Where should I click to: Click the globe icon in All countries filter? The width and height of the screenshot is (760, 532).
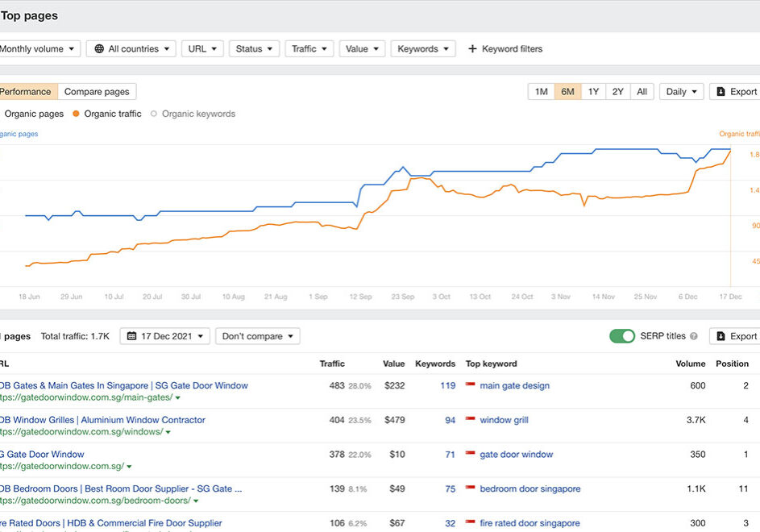99,49
